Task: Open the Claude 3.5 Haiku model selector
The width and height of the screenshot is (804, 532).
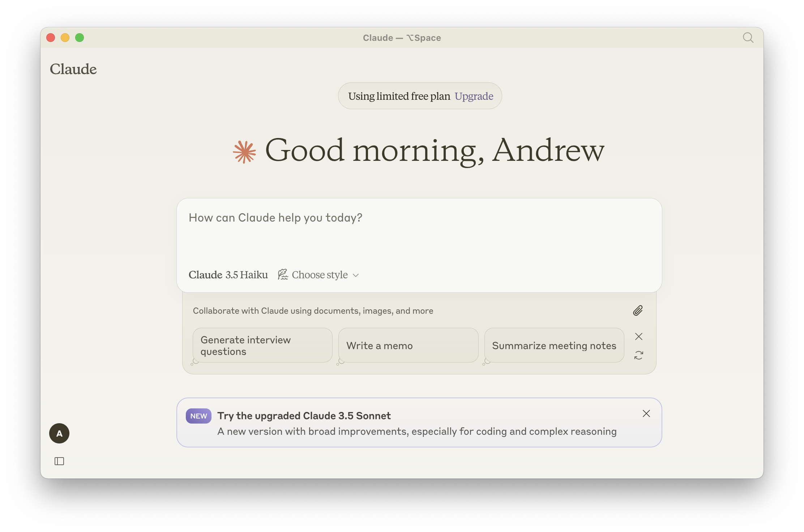Action: 228,275
